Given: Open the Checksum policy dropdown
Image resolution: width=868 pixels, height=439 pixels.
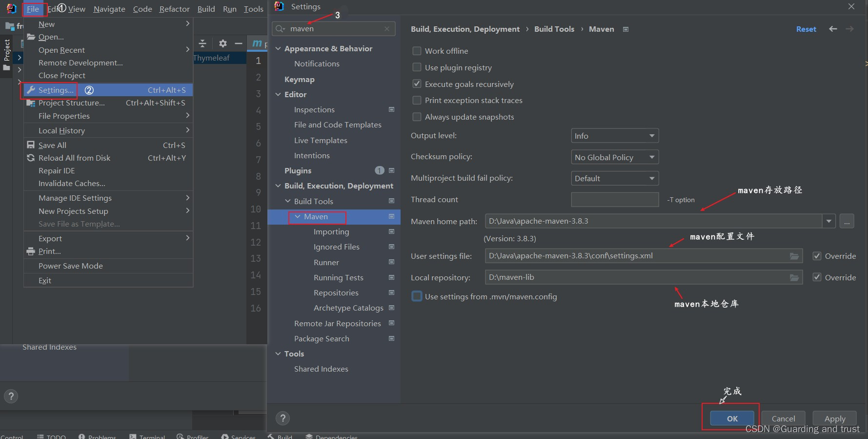Looking at the screenshot, I should point(615,157).
